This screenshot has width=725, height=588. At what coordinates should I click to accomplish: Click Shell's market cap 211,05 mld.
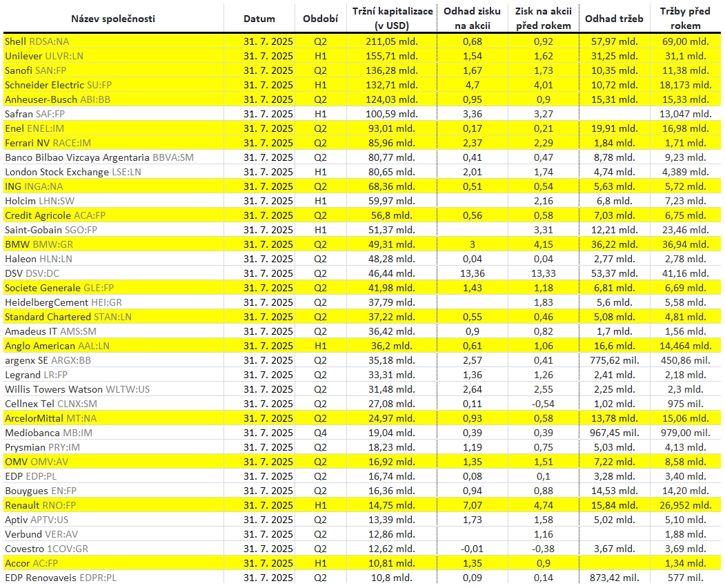coord(393,41)
